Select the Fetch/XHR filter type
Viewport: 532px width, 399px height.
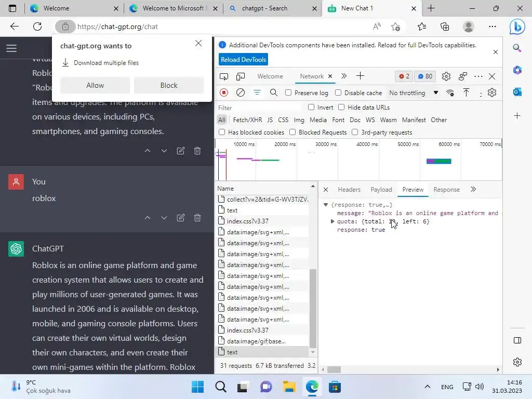[247, 120]
